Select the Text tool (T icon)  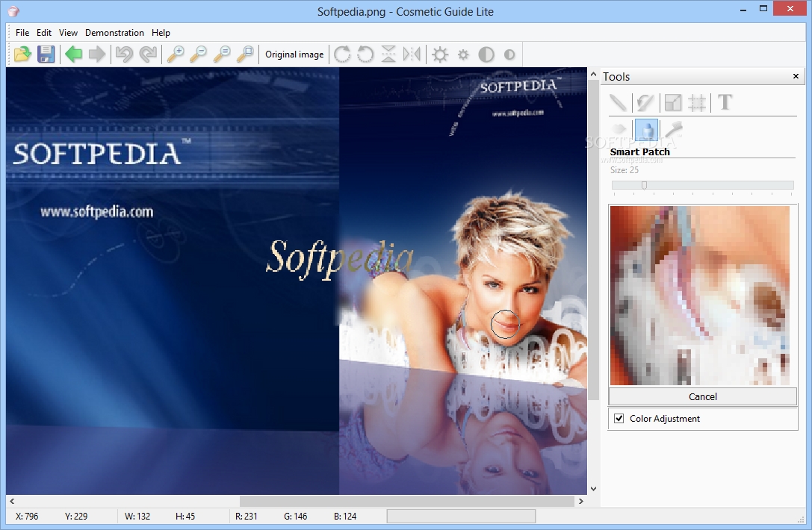point(725,102)
